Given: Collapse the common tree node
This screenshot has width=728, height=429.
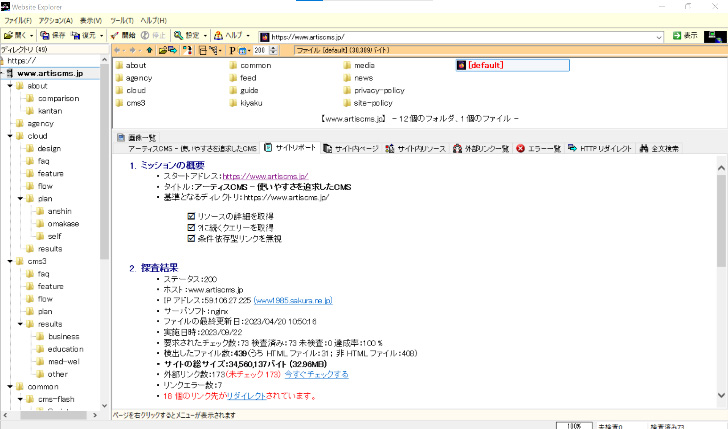Looking at the screenshot, I should [x=10, y=387].
